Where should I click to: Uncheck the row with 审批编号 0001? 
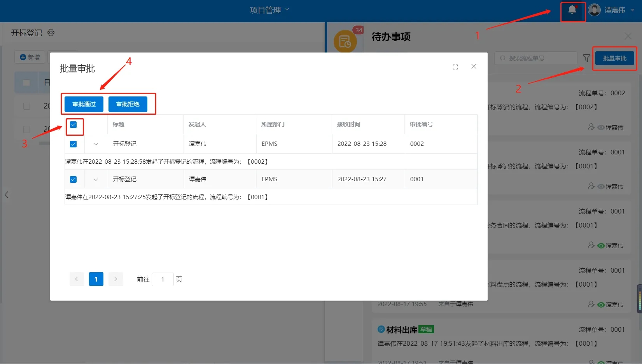pos(73,180)
